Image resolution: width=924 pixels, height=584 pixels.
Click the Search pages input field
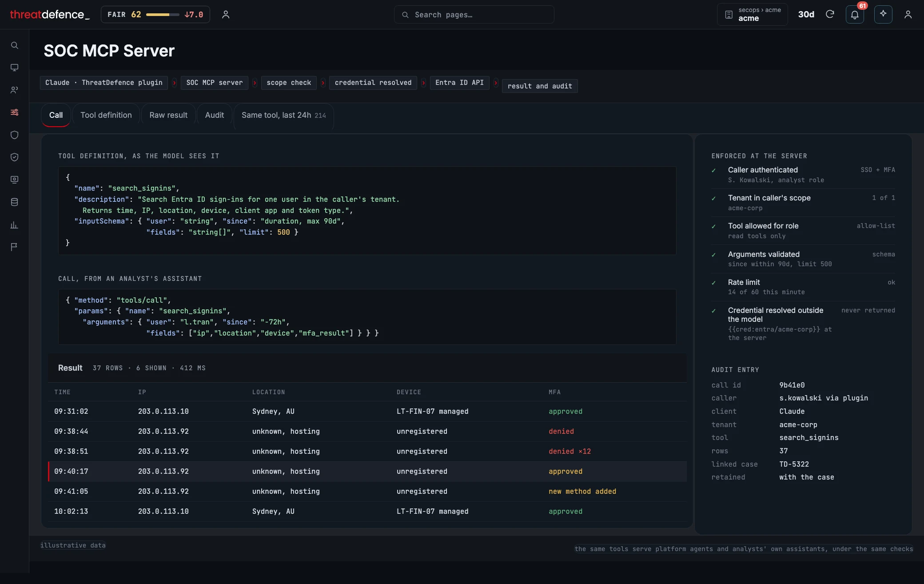[474, 15]
